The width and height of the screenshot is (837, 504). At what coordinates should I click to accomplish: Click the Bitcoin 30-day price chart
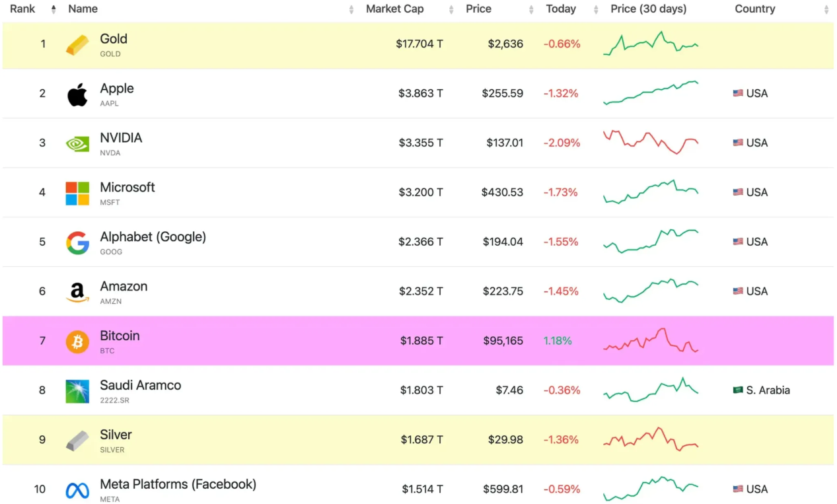tap(651, 340)
